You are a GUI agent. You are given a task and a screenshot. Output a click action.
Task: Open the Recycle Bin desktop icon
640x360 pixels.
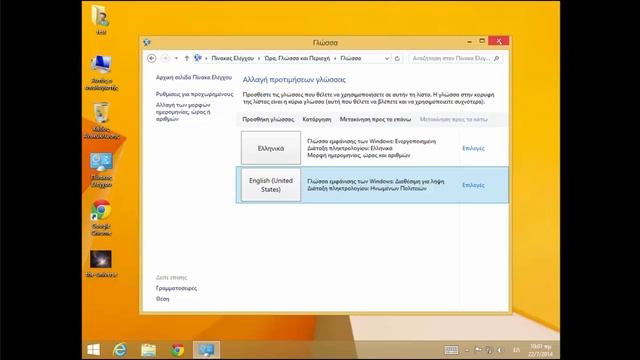click(x=101, y=121)
